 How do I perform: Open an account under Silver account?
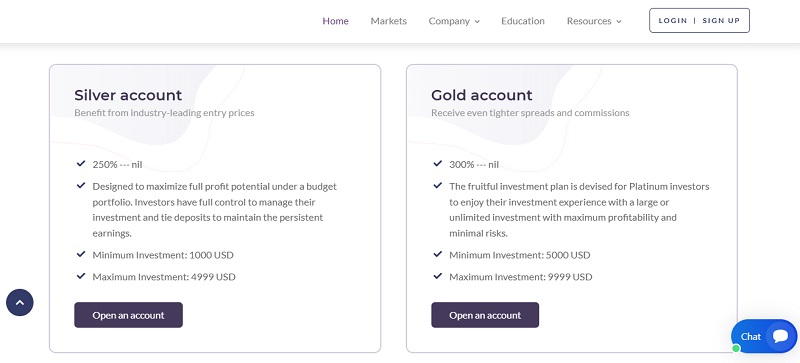coord(129,315)
